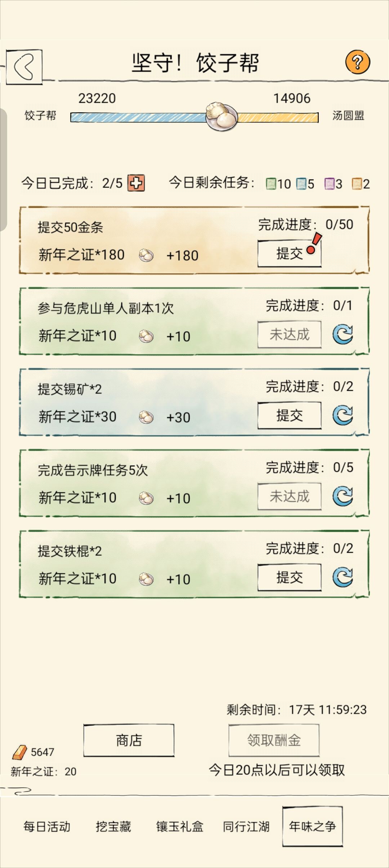
Task: Refresh the 完成告示牌任务5次 task
Action: pos(343,496)
